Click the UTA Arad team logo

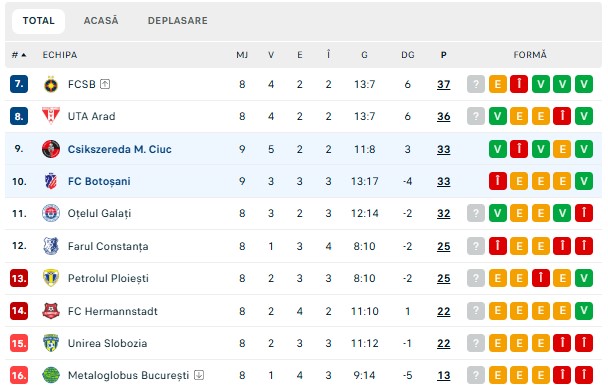point(51,116)
